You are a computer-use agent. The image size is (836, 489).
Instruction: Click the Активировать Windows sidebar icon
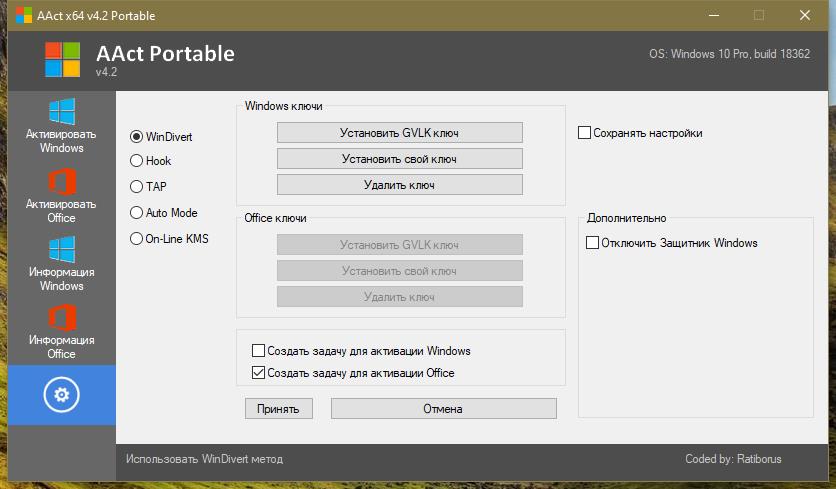click(62, 111)
